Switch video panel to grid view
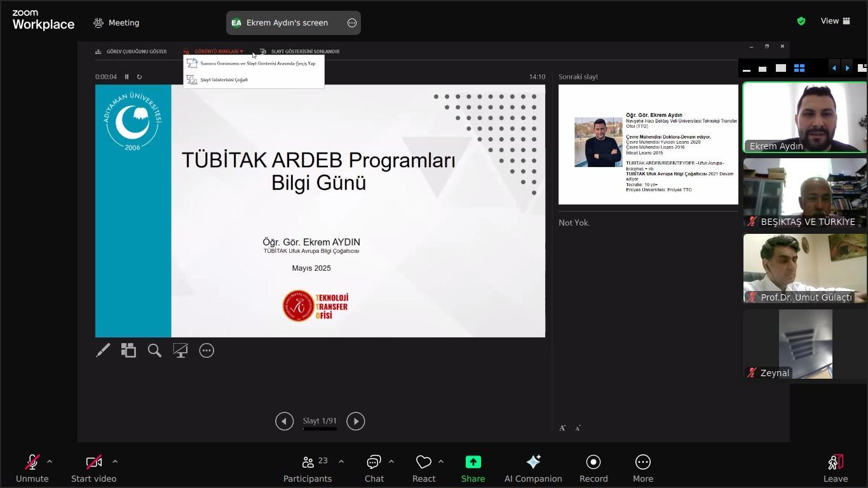The width and height of the screenshot is (868, 488). (799, 68)
